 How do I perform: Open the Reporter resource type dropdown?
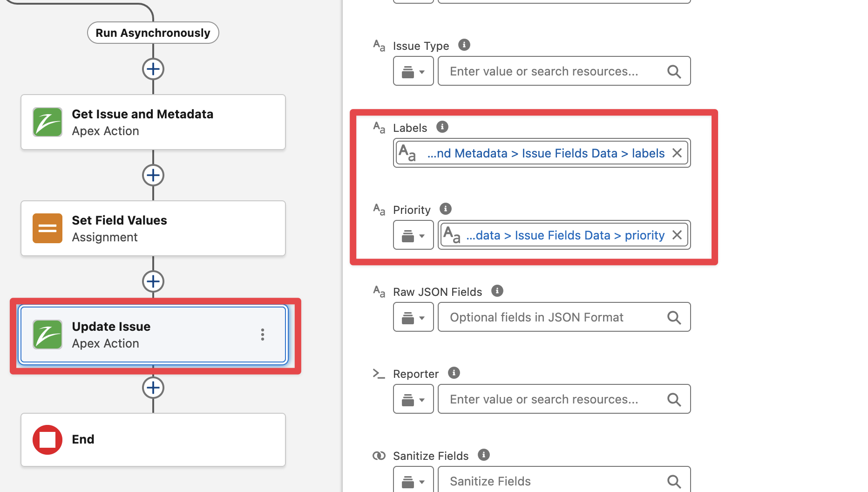(413, 399)
